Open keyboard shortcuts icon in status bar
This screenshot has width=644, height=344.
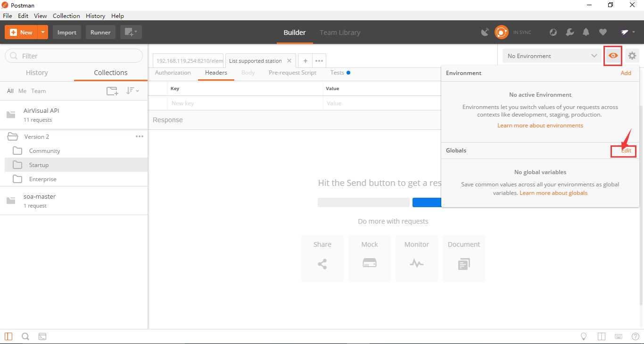[619, 336]
